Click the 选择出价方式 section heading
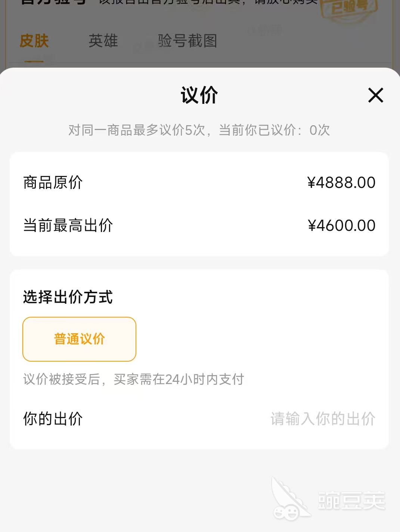 pyautogui.click(x=68, y=297)
